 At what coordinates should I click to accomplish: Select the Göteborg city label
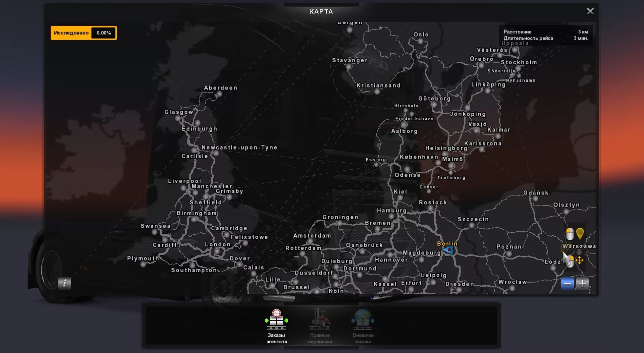(434, 99)
